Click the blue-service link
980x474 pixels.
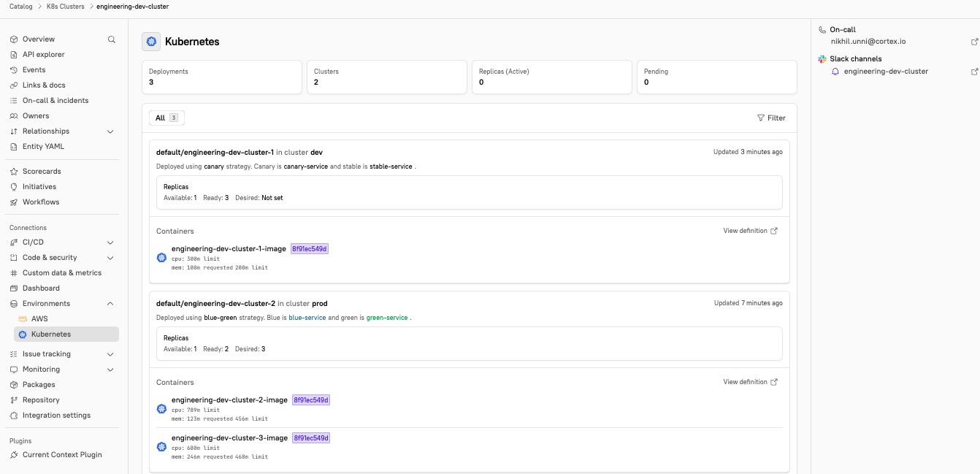[x=307, y=318]
